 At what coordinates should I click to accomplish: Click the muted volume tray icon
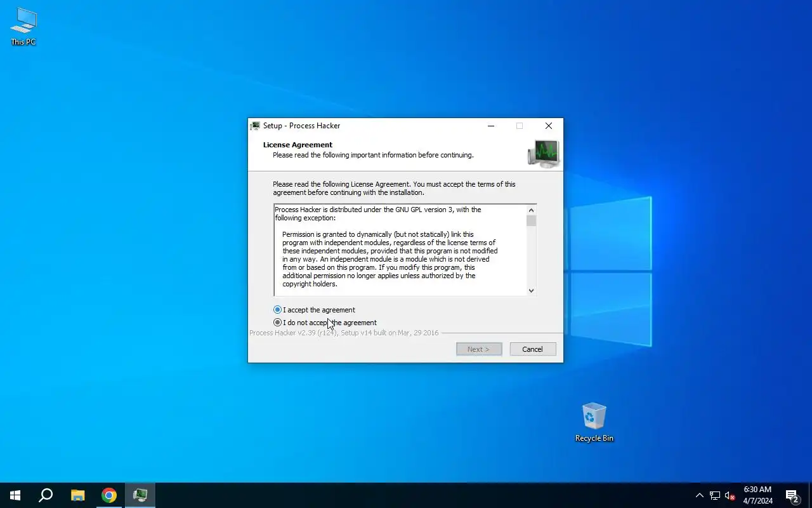[x=730, y=495]
